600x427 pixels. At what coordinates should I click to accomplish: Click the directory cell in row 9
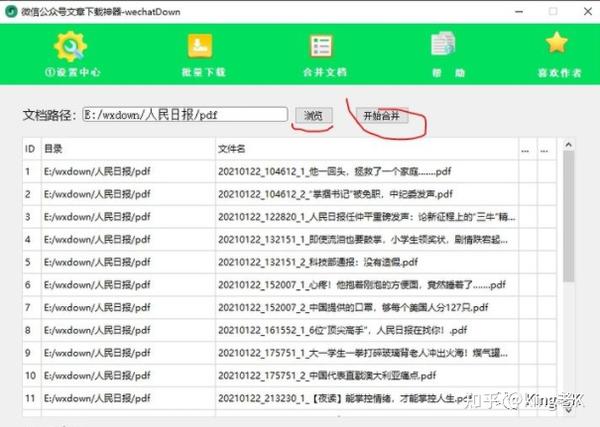coord(128,353)
